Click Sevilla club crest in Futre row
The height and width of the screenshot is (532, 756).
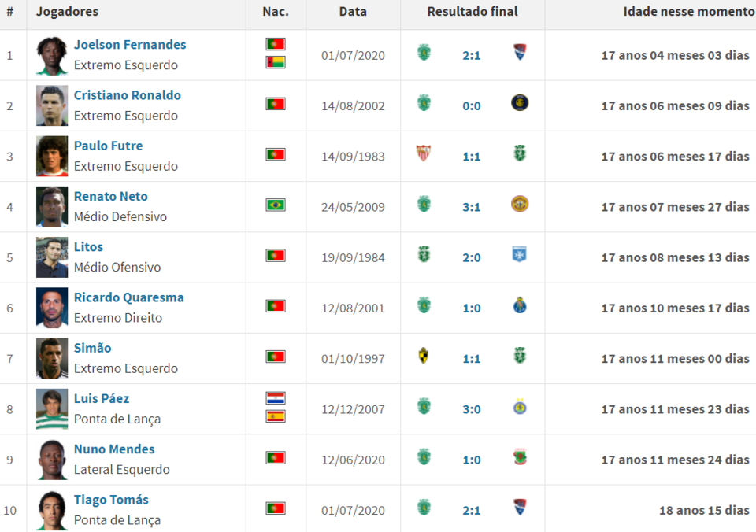tap(424, 154)
